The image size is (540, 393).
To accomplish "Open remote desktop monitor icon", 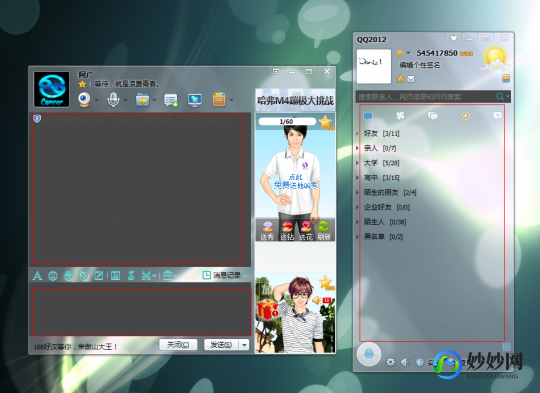I will [195, 100].
